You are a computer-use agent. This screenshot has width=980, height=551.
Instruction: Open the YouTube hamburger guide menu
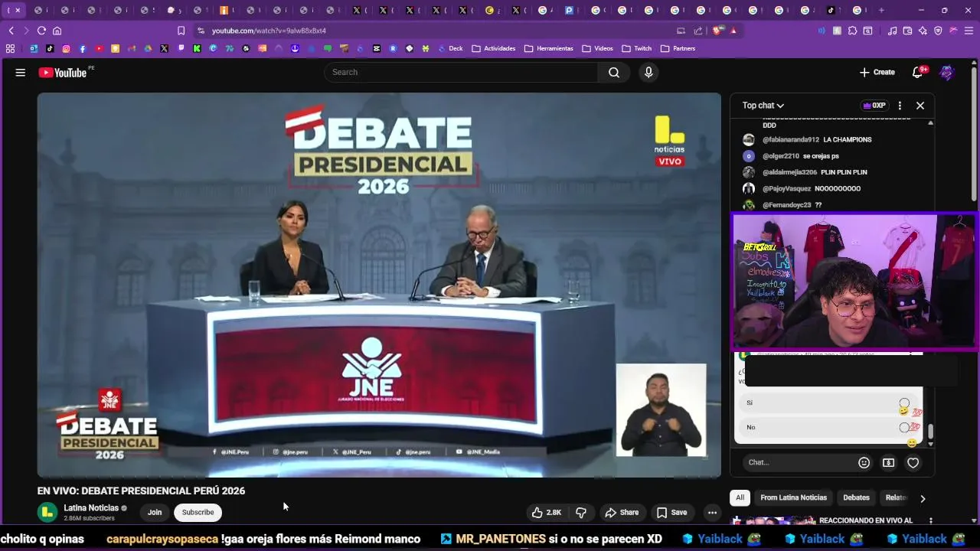(21, 73)
